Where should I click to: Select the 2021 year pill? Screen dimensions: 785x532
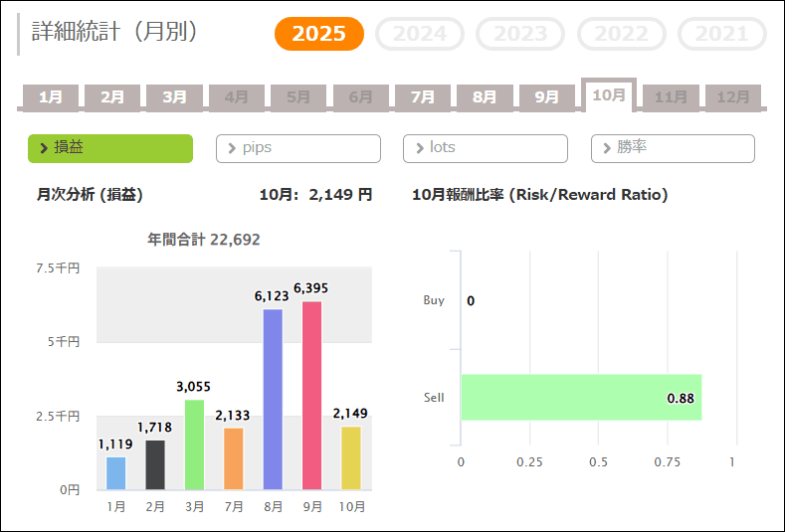coord(721,34)
